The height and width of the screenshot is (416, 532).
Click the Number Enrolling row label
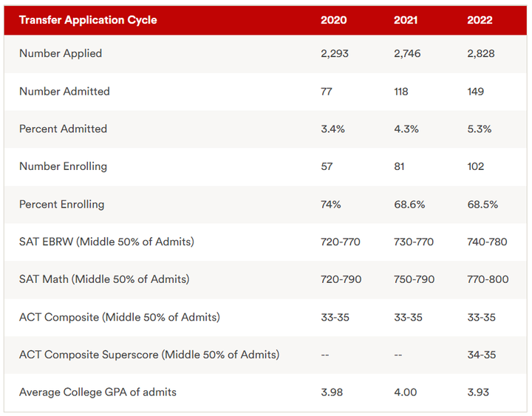pyautogui.click(x=63, y=166)
